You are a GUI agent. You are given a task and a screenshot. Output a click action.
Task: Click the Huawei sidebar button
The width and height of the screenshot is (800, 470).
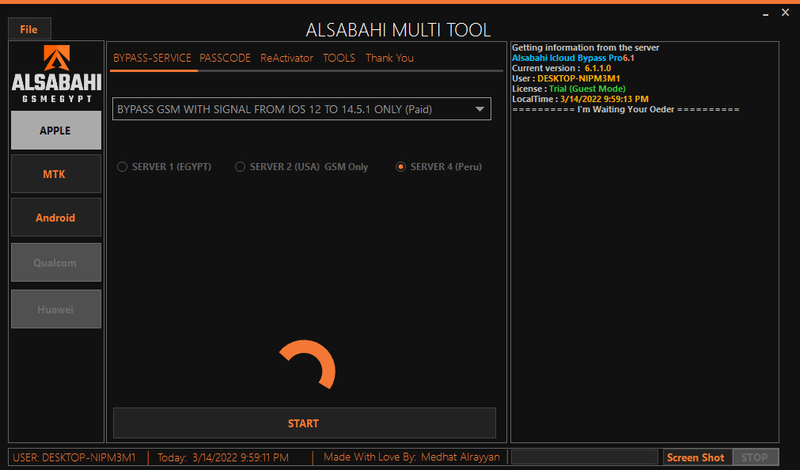pyautogui.click(x=56, y=309)
